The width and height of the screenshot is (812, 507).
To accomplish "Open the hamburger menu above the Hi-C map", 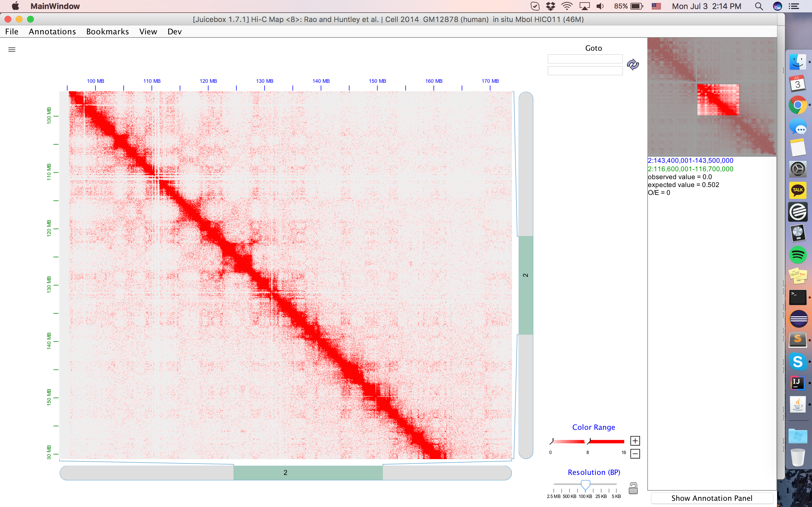I will [12, 49].
